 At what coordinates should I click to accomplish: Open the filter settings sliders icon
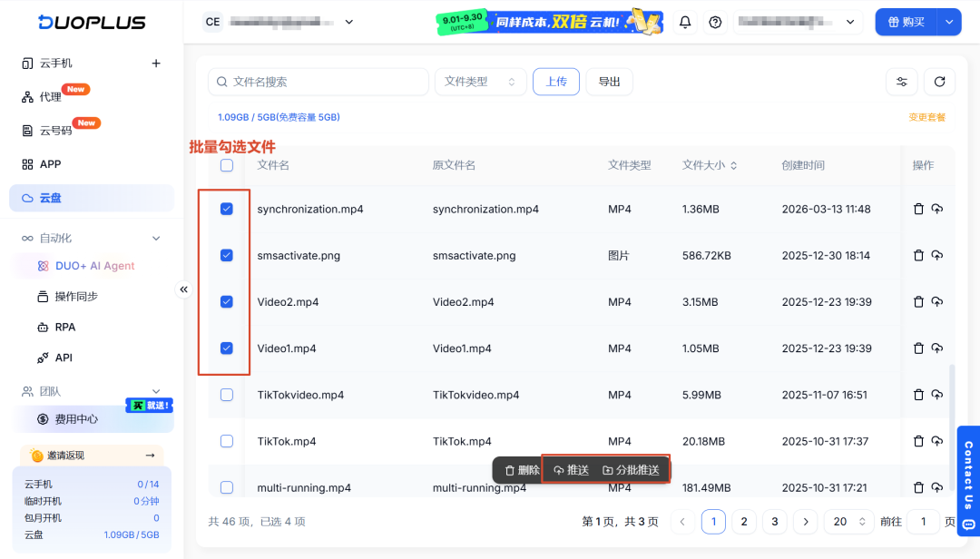click(x=902, y=82)
